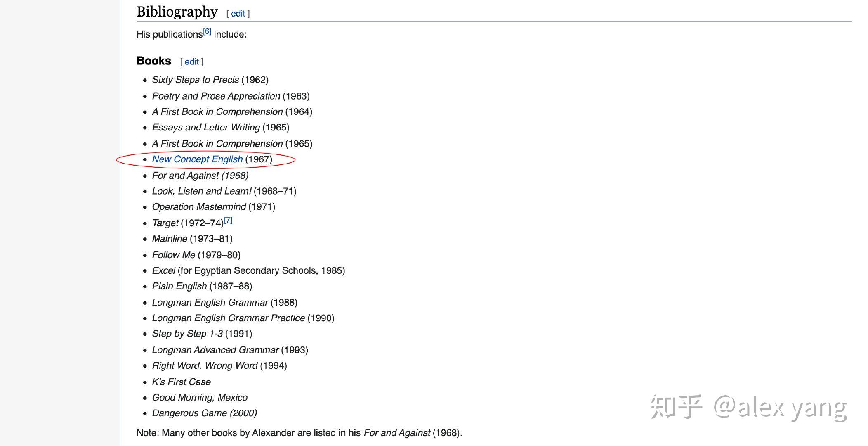The image size is (868, 446).
Task: Click Look, Listen and Learn! entry
Action: (201, 191)
